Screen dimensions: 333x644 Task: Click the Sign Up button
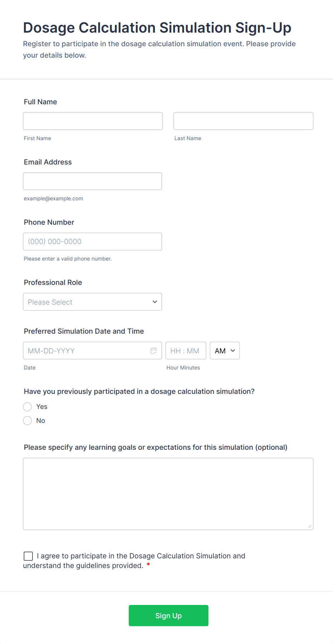click(168, 615)
